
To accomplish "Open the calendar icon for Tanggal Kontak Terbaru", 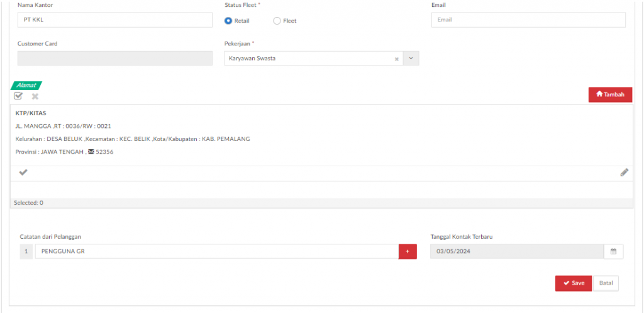I will 613,251.
